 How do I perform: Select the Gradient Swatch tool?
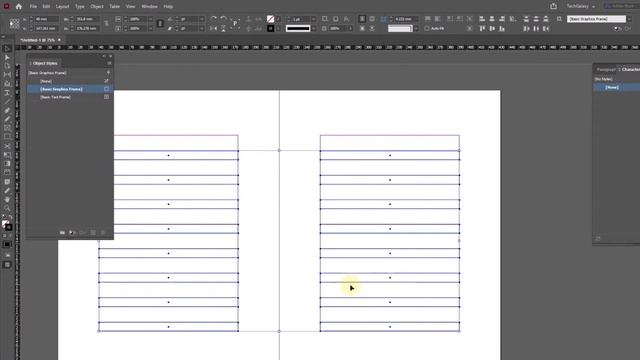[x=7, y=164]
